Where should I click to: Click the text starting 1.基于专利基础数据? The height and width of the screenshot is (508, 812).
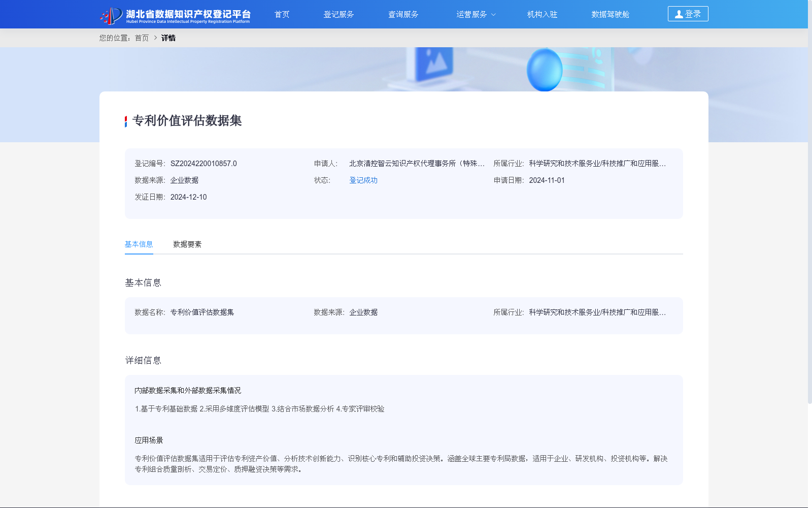pos(259,409)
